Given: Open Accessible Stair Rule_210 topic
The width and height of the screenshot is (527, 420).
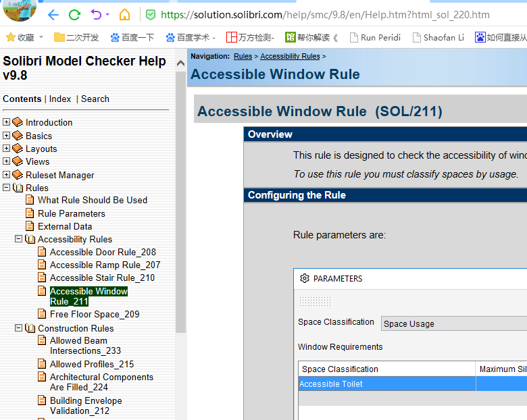Looking at the screenshot, I should [102, 278].
